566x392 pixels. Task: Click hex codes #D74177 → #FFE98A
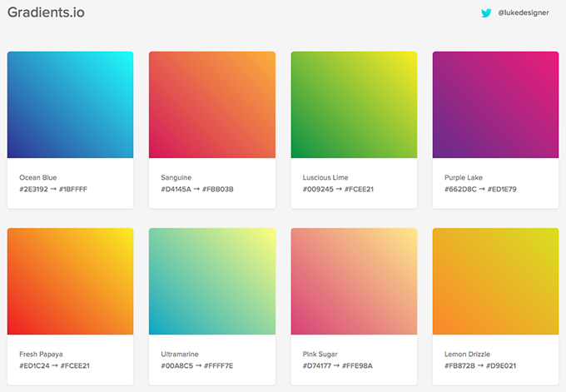coord(337,365)
